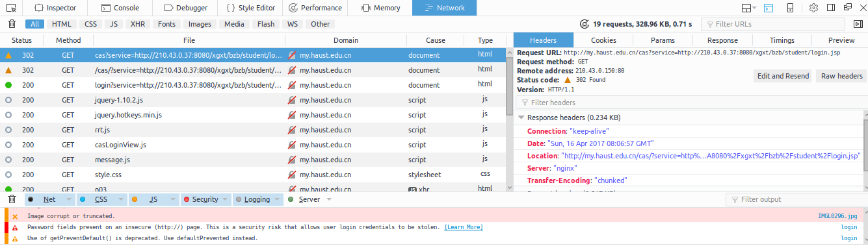This screenshot has height=246, width=868.
Task: Open the console CSS filter dropdown arrow
Action: 122,199
